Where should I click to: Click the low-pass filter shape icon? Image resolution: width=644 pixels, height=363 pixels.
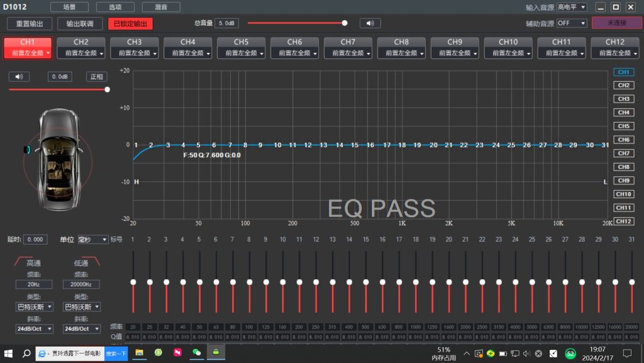[92, 261]
